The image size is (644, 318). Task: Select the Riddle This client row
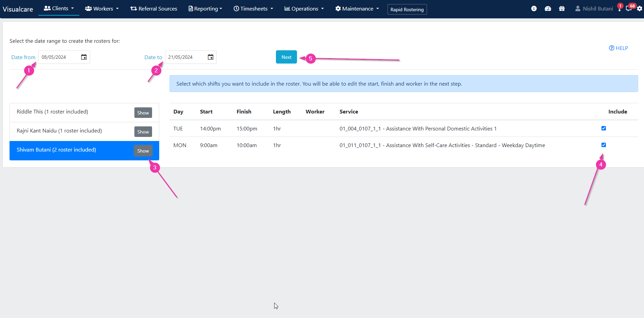click(84, 112)
